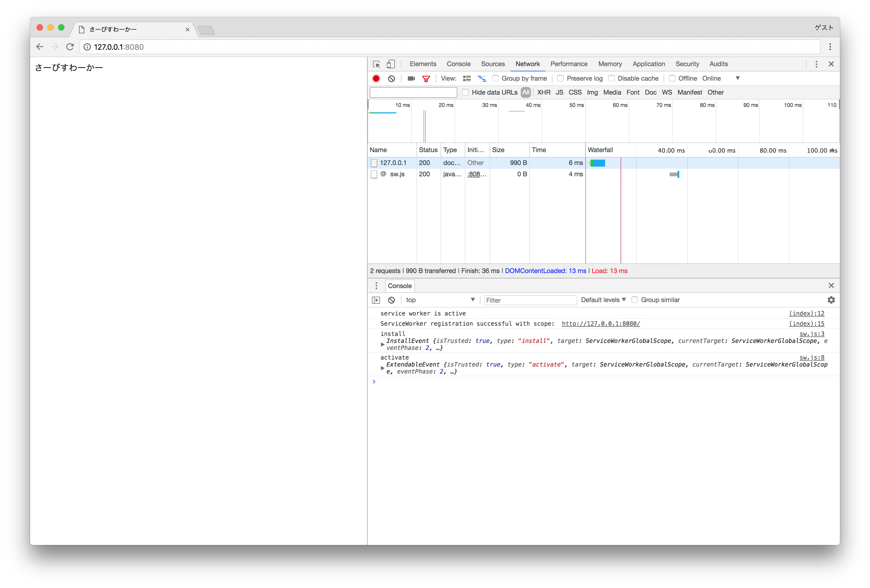Select checkbox for sw.js row
Image resolution: width=870 pixels, height=588 pixels.
pos(374,174)
